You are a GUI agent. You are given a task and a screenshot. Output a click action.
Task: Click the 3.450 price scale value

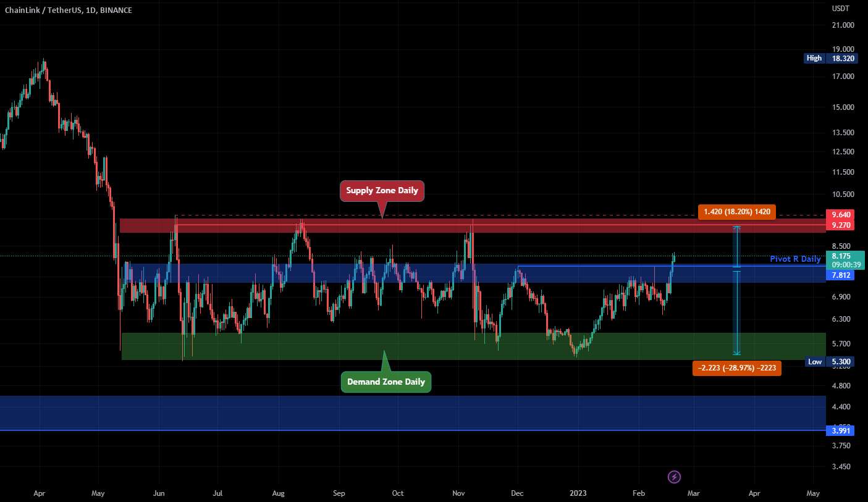point(841,467)
